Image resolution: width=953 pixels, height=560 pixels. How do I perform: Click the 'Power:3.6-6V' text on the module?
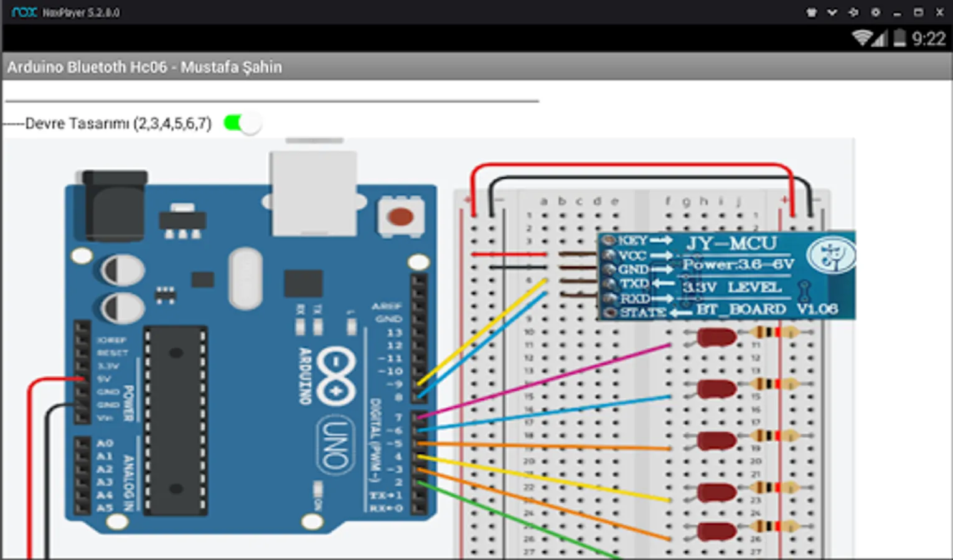(738, 264)
